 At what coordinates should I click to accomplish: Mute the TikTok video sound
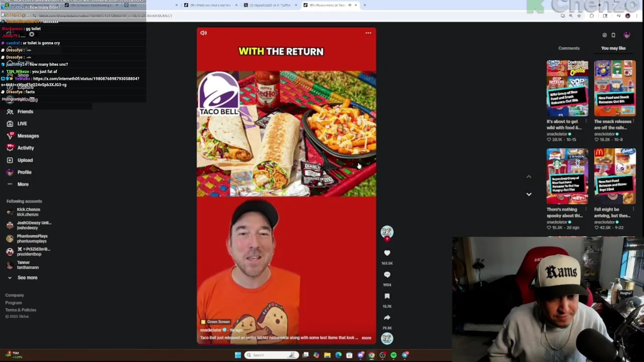203,33
